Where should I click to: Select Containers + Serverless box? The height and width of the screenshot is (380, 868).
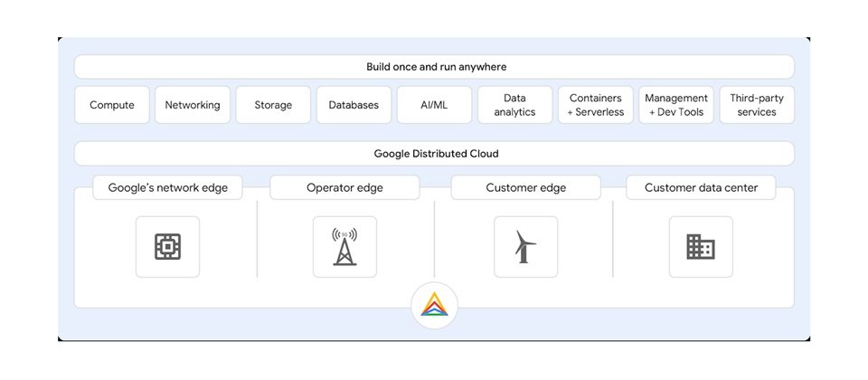(596, 105)
